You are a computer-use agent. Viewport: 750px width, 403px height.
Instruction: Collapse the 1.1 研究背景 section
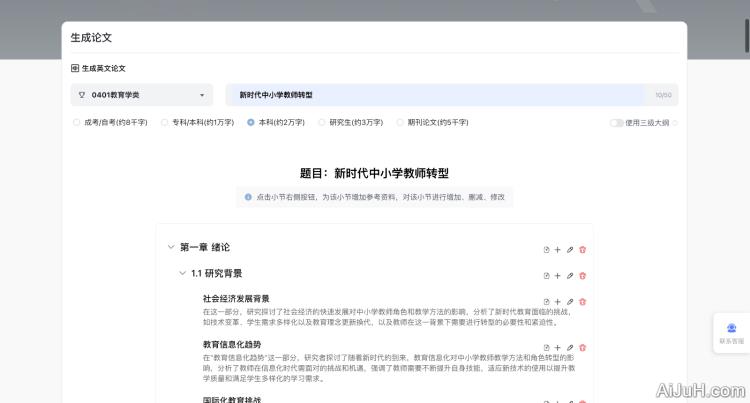point(182,273)
